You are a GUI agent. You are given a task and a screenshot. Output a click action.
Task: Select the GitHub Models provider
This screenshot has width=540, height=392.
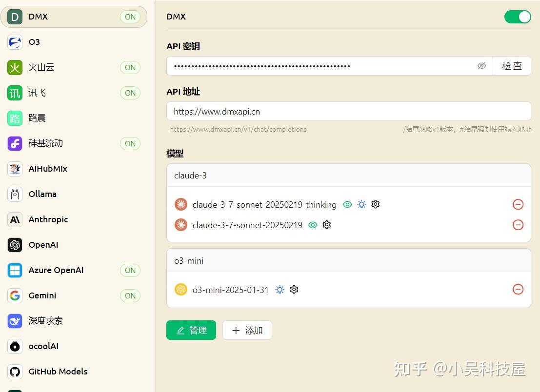coord(58,372)
